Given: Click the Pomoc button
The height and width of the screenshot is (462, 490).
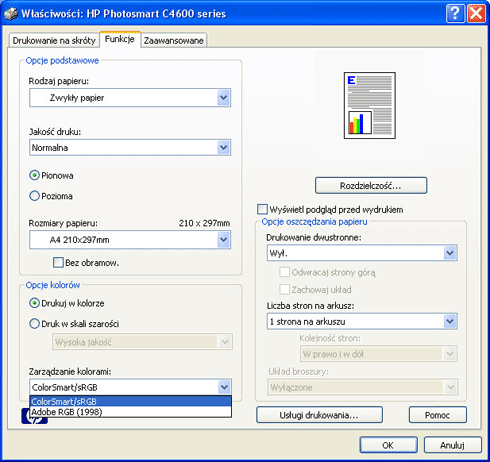Looking at the screenshot, I should point(438,415).
